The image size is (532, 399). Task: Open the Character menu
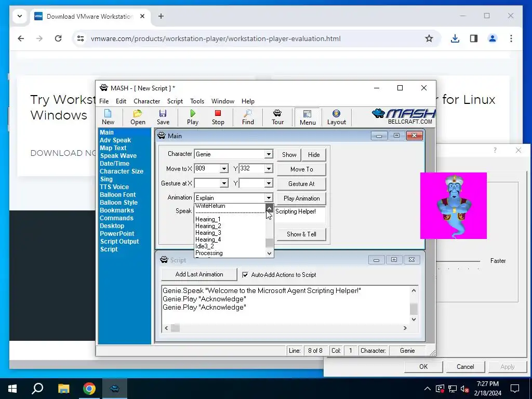pos(147,101)
